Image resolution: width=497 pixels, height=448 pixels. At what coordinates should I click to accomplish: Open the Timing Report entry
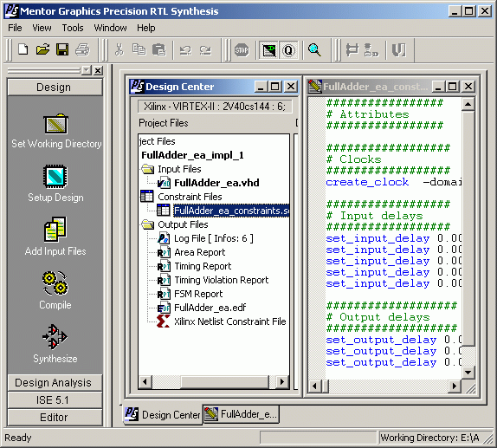click(x=203, y=266)
